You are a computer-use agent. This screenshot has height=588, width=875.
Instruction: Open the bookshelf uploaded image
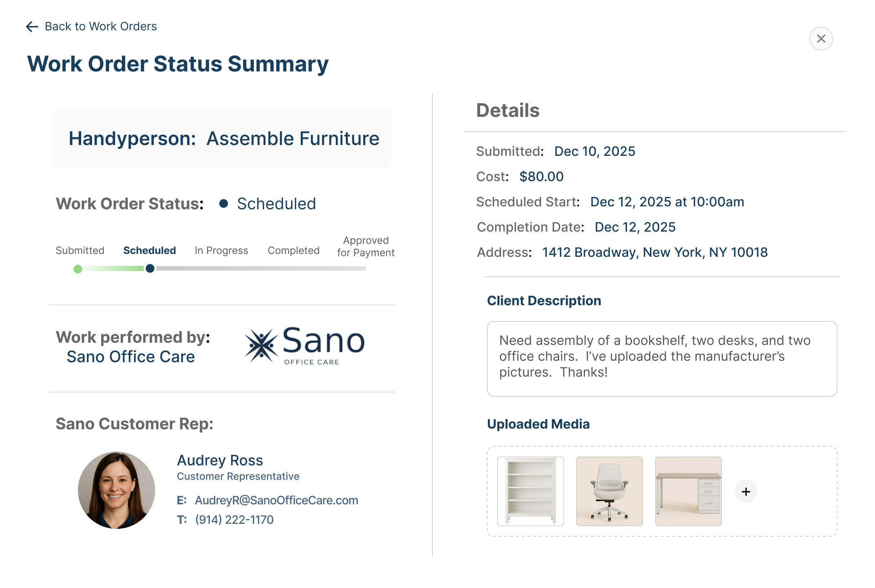(530, 491)
